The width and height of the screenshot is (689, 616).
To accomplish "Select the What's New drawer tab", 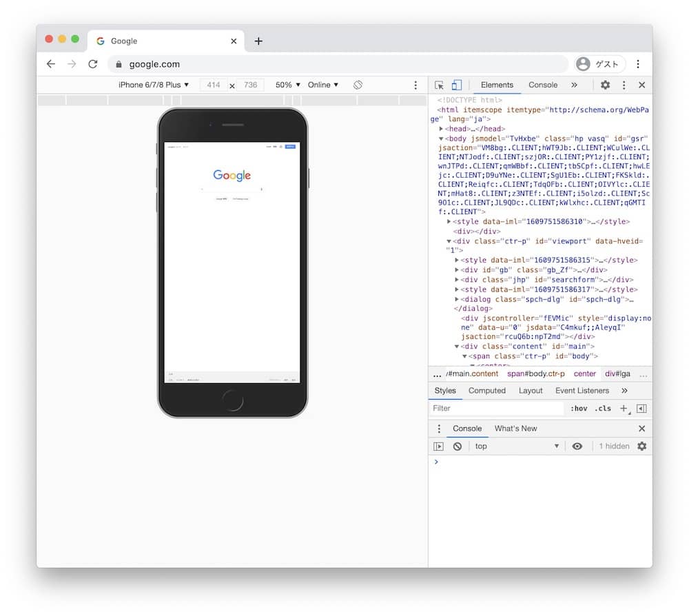I will coord(515,429).
